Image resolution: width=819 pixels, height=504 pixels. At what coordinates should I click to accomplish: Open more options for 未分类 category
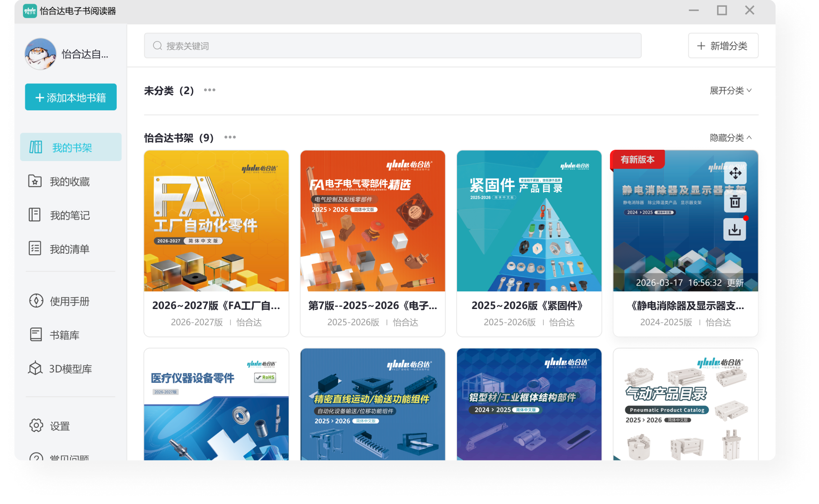click(210, 90)
